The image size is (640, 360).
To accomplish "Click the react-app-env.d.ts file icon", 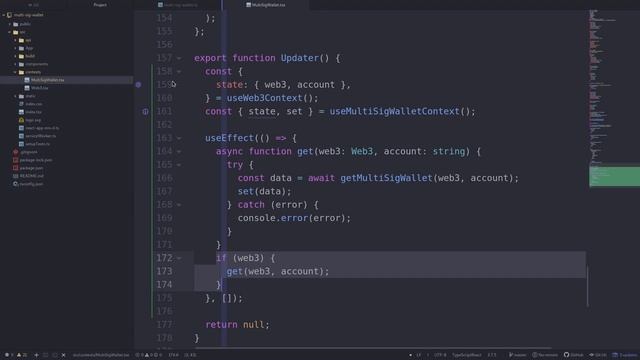I will (x=21, y=128).
